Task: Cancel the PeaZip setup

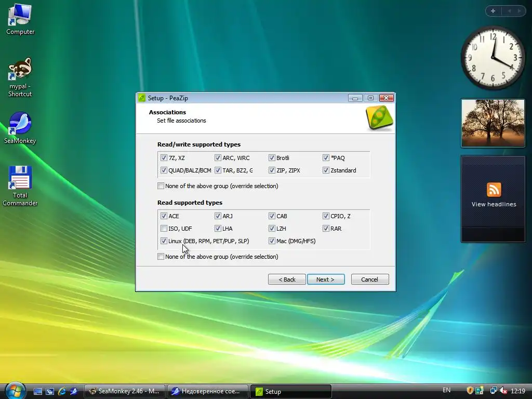Action: pyautogui.click(x=370, y=280)
